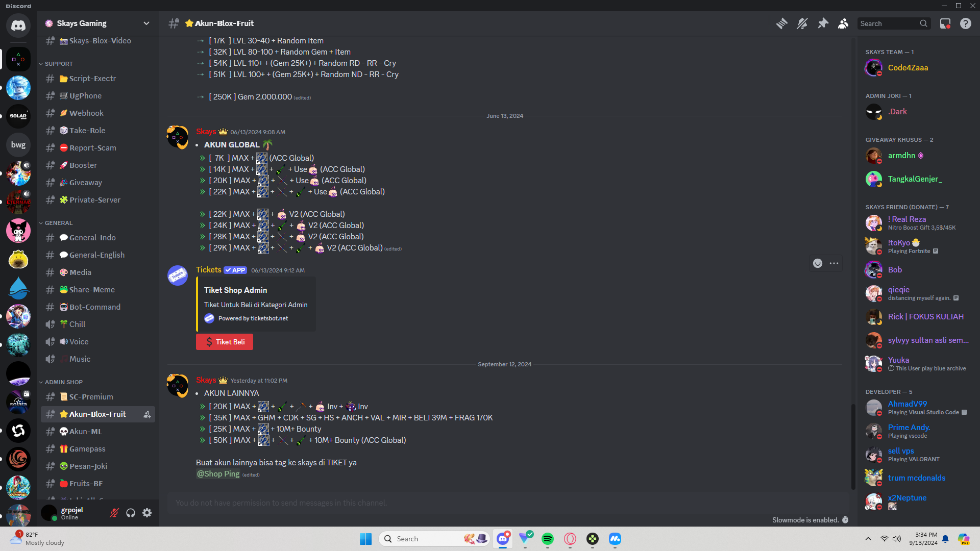The image size is (980, 551).
Task: Open the white spiral server icon
Action: [x=18, y=431]
